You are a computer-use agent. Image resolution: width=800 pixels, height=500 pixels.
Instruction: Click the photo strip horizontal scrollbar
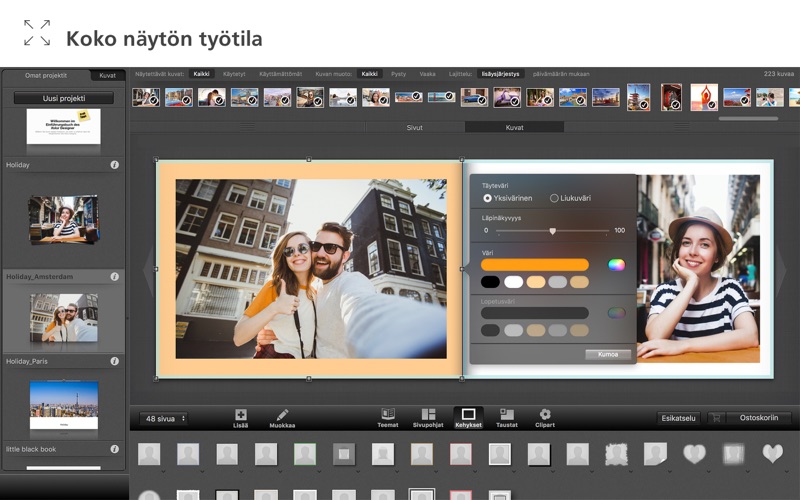tap(748, 118)
